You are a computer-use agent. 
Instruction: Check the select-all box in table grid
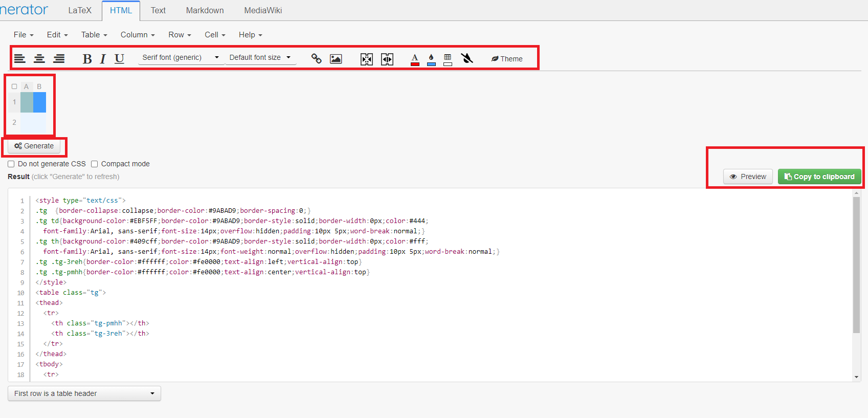click(14, 86)
